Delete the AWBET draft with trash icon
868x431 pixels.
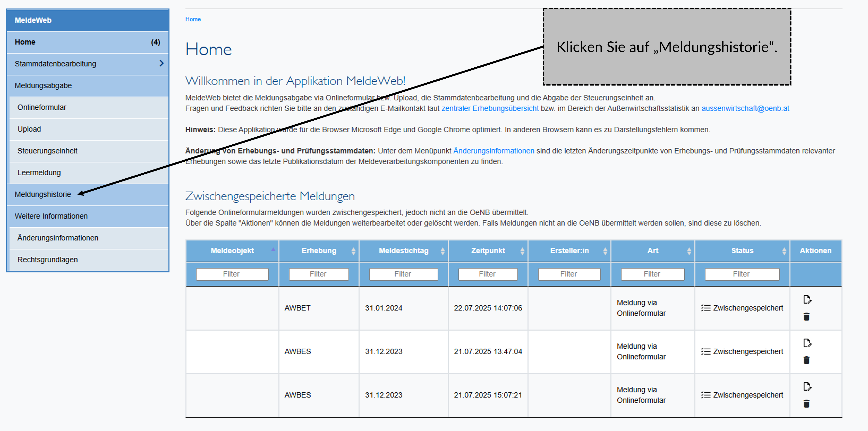pyautogui.click(x=807, y=317)
